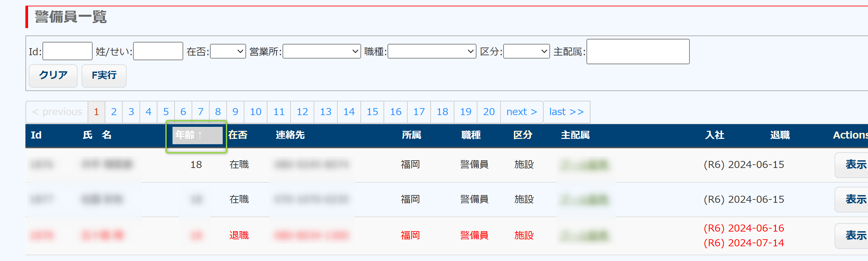Open 表示 for the retired guard row
This screenshot has width=868, height=261.
(x=855, y=235)
